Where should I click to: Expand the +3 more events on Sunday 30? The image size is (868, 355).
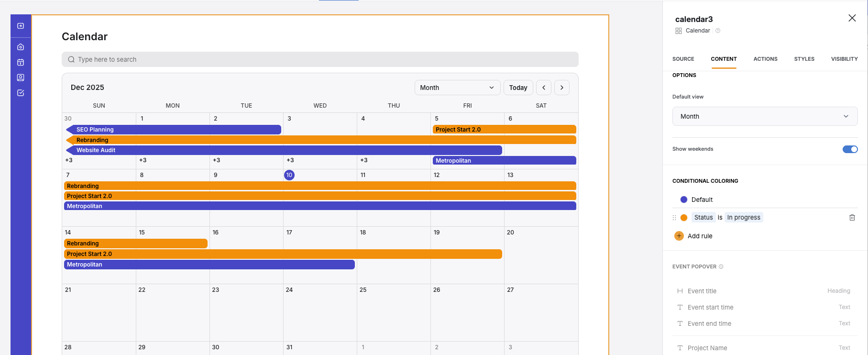click(x=69, y=160)
